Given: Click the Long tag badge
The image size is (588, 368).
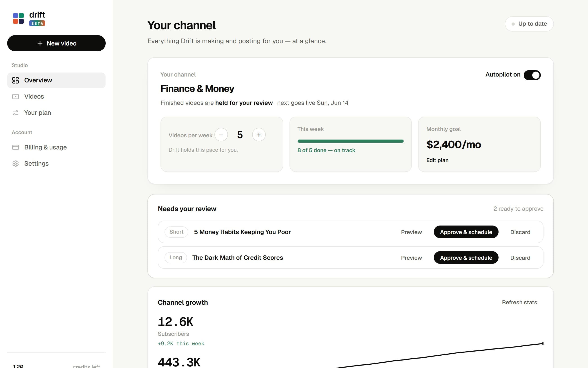Looking at the screenshot, I should (176, 258).
